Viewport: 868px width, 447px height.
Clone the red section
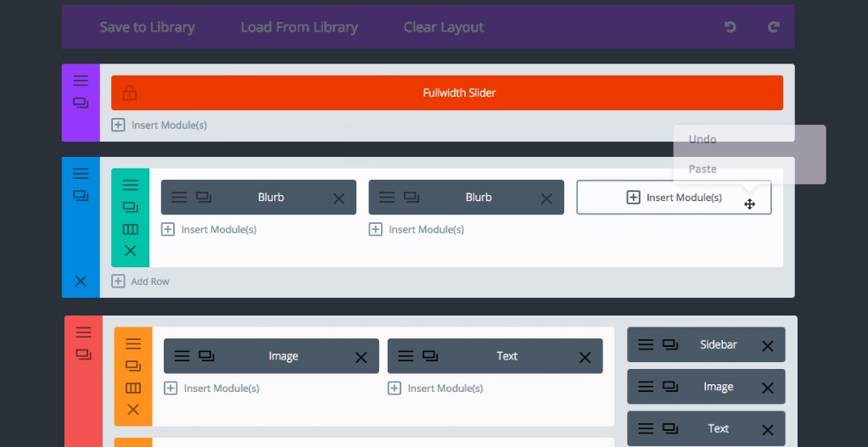84,354
